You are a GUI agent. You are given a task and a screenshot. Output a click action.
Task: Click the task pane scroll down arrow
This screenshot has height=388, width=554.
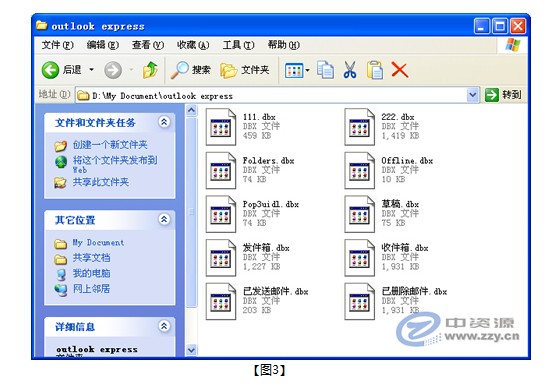click(191, 350)
